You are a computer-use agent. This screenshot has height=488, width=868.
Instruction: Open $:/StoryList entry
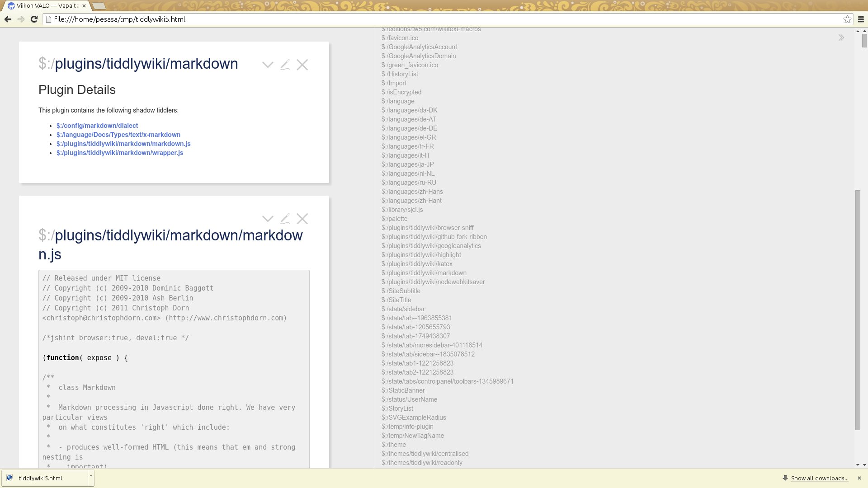click(x=397, y=408)
